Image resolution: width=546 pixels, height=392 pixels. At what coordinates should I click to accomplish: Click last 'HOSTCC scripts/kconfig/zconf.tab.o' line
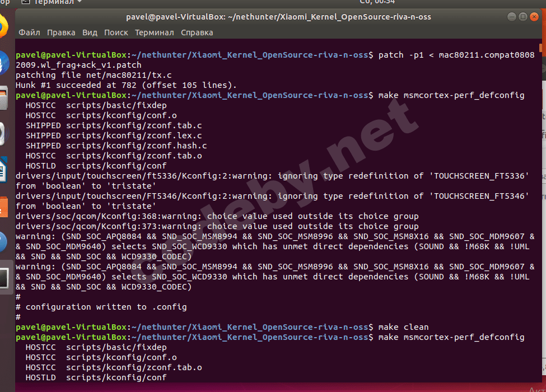pyautogui.click(x=114, y=368)
